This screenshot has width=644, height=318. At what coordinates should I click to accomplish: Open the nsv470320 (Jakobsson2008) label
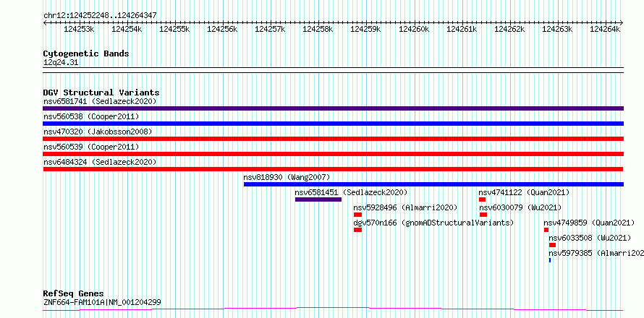pos(98,132)
